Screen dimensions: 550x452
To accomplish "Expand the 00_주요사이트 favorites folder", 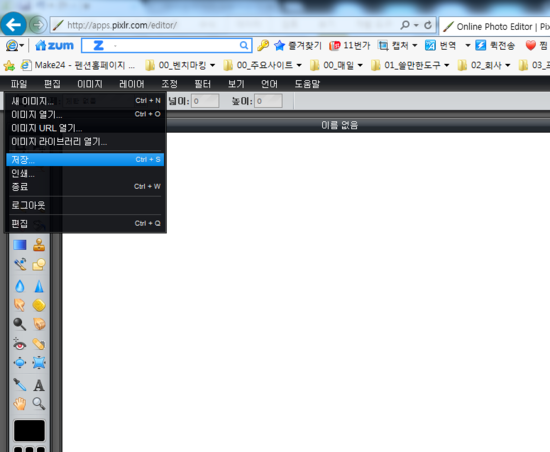I will pyautogui.click(x=263, y=65).
